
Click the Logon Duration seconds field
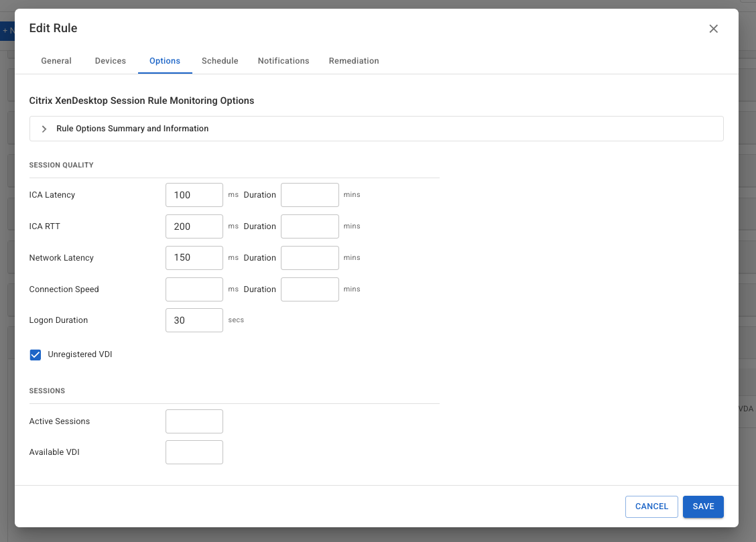click(194, 320)
